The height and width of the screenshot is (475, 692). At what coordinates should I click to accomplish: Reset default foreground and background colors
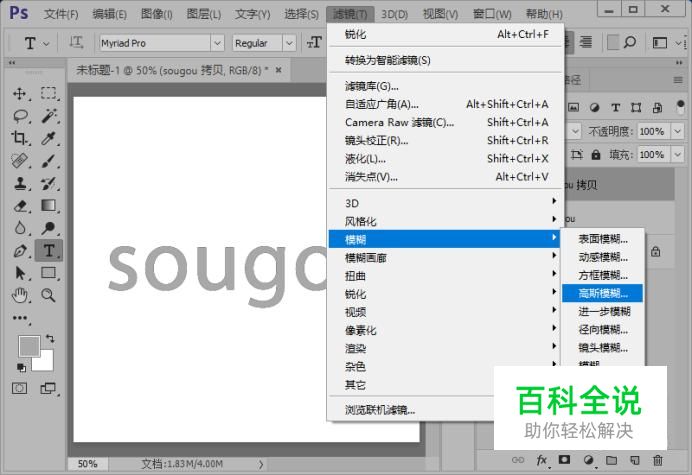coord(21,367)
